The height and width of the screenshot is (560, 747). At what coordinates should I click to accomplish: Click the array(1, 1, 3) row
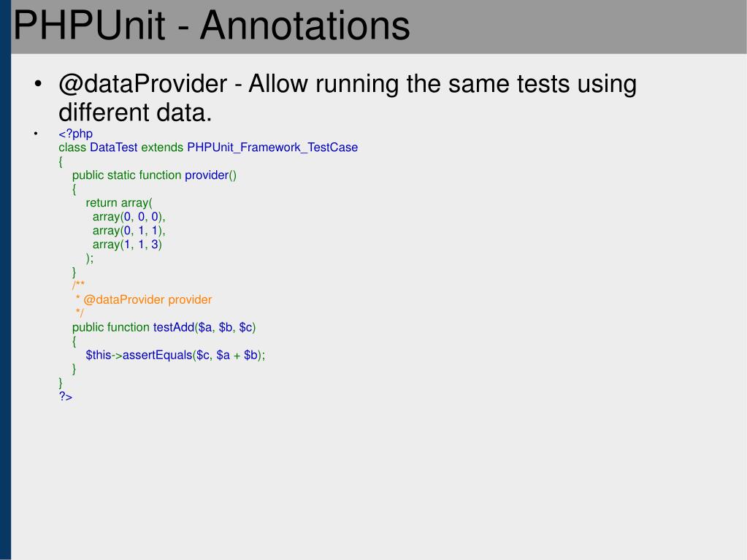click(x=127, y=245)
